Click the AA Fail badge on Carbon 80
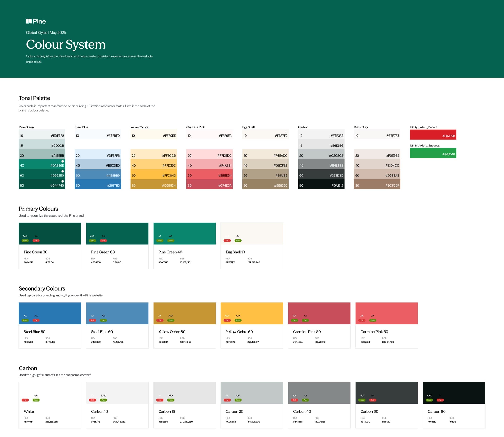This screenshot has width=504, height=437. pyautogui.click(x=440, y=400)
